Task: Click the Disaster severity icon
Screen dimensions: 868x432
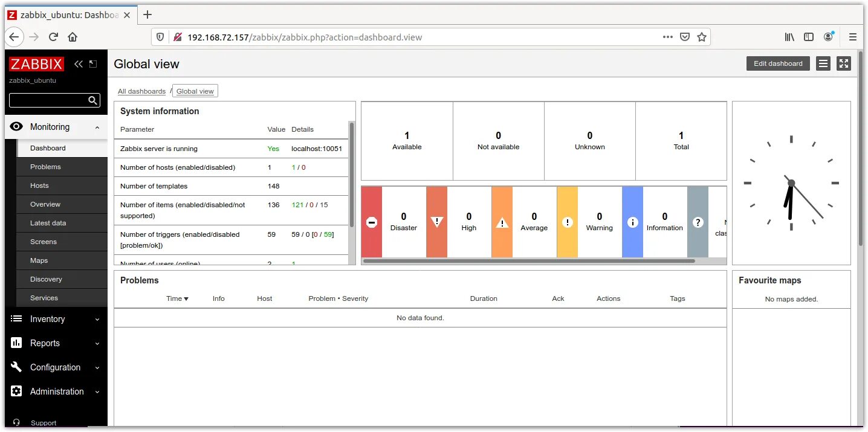Action: (x=372, y=222)
